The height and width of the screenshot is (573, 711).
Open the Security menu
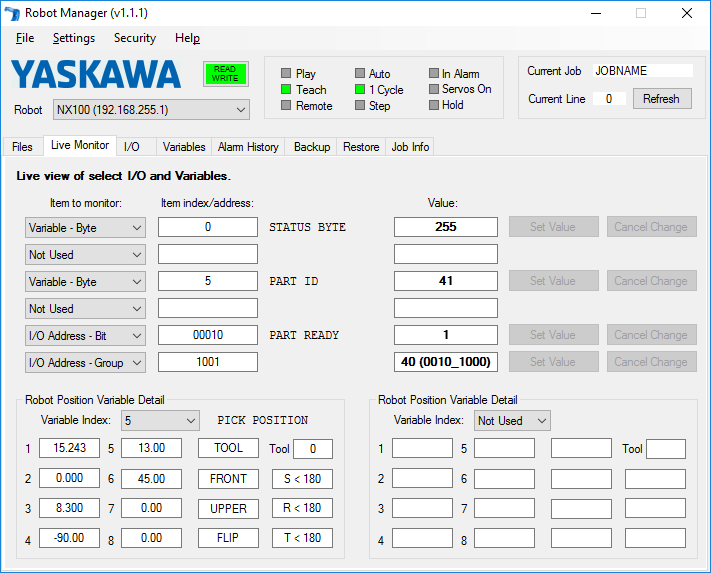[134, 38]
